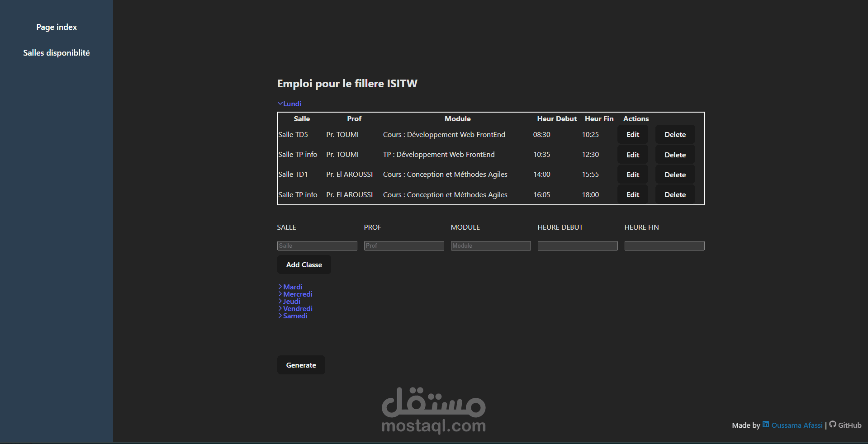This screenshot has height=444, width=868.
Task: Click the GitHub icon in the footer
Action: [x=834, y=425]
